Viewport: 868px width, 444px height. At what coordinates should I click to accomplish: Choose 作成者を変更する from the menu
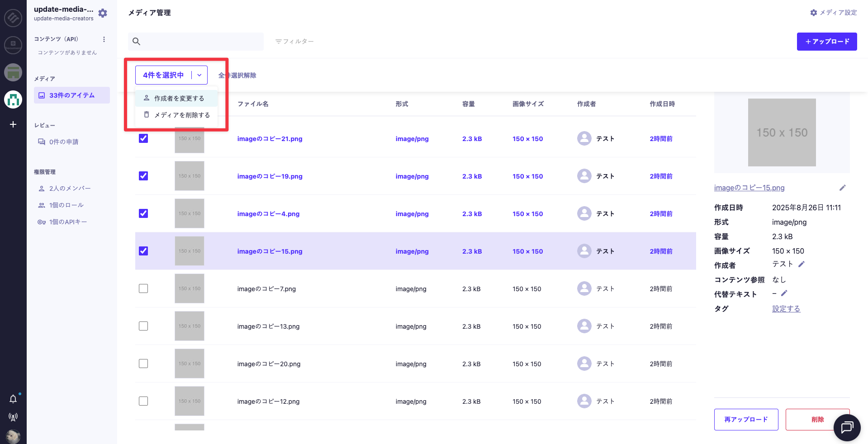pos(179,98)
